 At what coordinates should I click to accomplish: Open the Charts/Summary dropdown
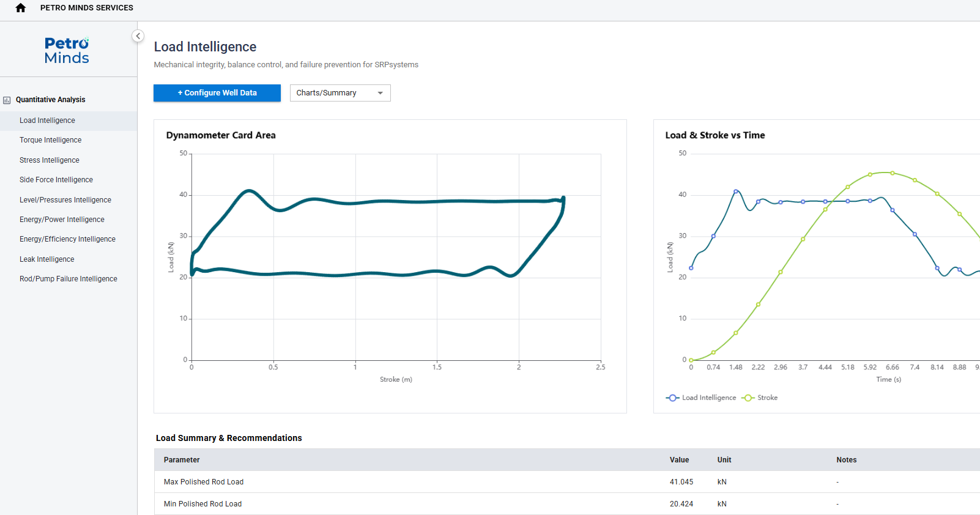point(340,93)
